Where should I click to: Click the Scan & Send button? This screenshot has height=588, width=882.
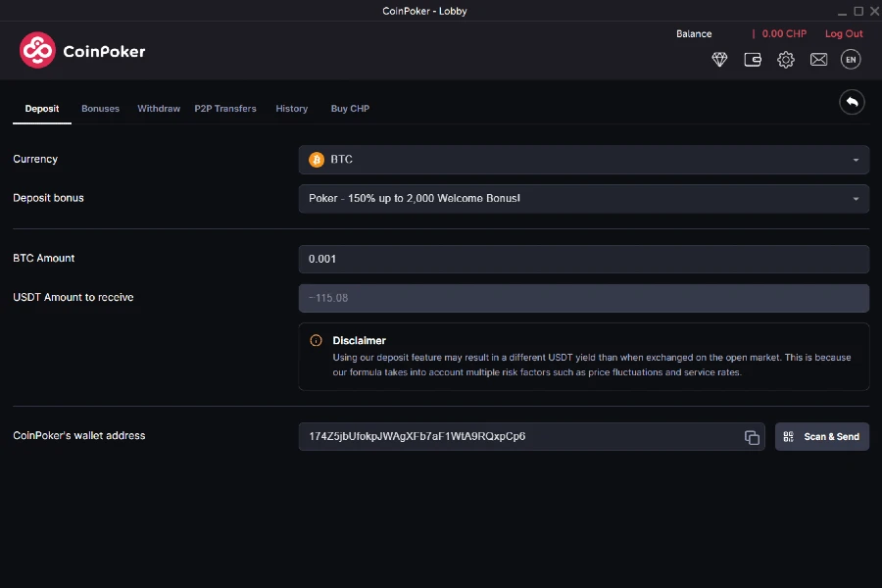pyautogui.click(x=822, y=436)
